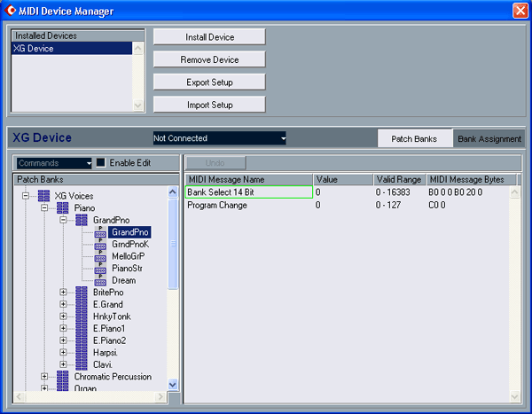Screen dimensions: 532x414
Task: Click the patch icon beside Dream
Action: 100,280
